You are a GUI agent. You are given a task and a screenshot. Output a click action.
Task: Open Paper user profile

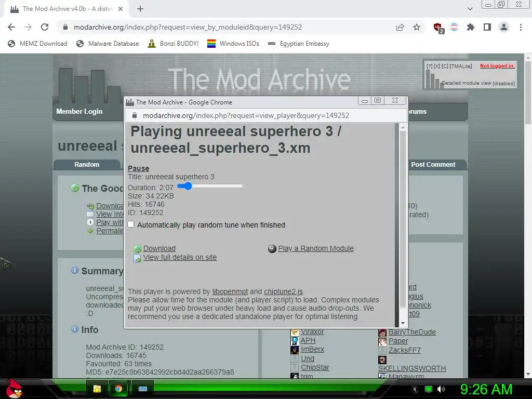tap(398, 341)
